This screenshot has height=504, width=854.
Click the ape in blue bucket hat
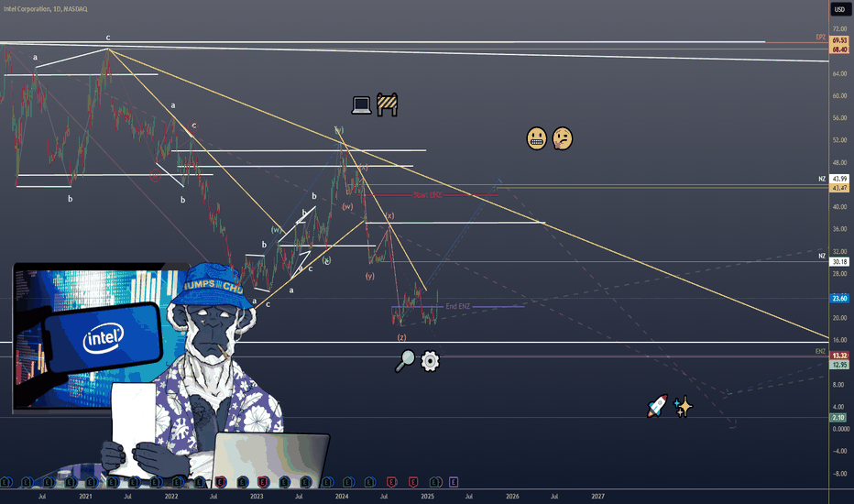(213, 370)
